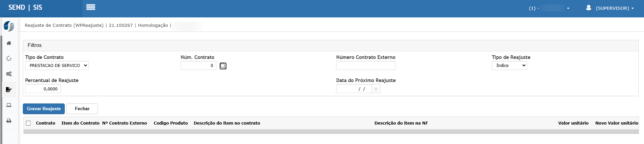644x144 pixels.
Task: Click the laptop sidebar icon
Action: [9, 105]
